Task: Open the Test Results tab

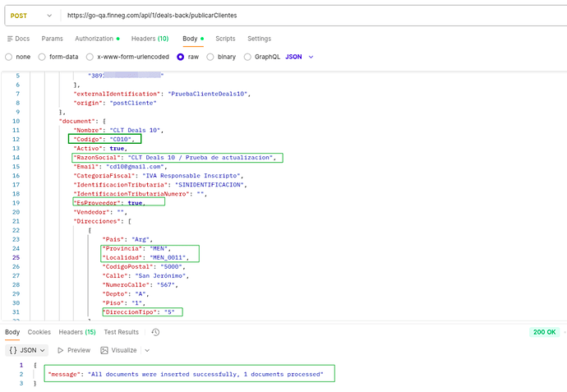Action: [121, 332]
